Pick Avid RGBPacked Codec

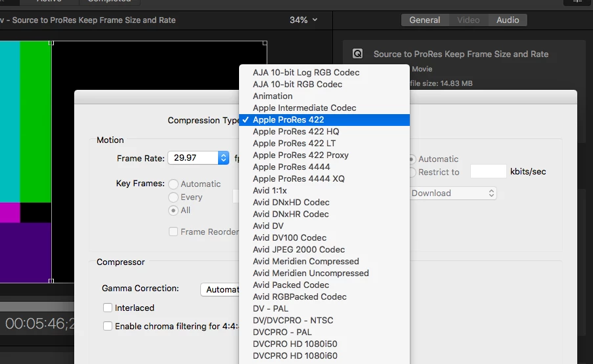pos(324,297)
